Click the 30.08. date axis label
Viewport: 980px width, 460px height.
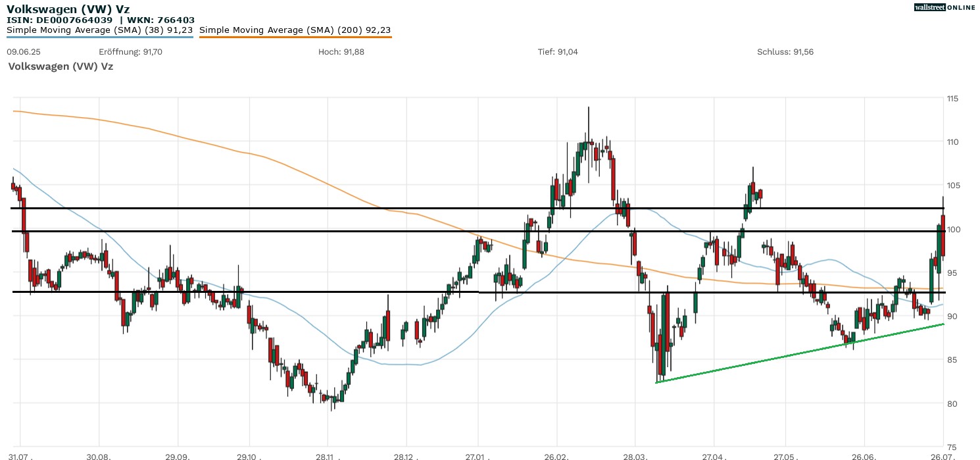coord(99,456)
